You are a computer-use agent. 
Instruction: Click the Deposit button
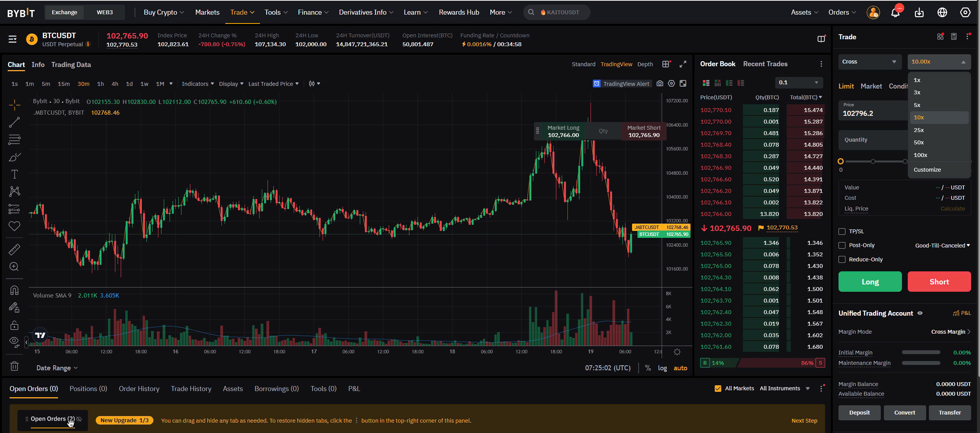(x=859, y=413)
